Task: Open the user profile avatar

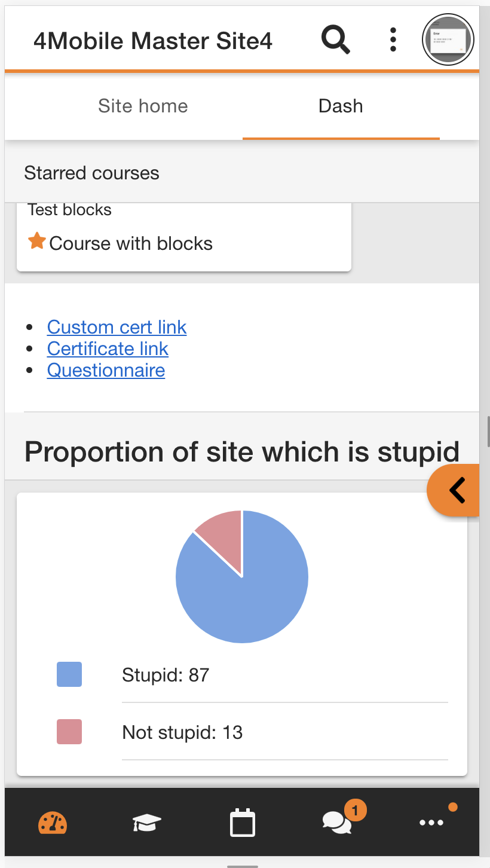Action: tap(448, 40)
